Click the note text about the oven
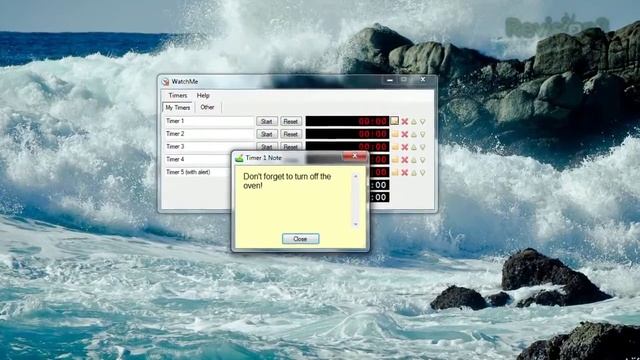 tap(287, 181)
